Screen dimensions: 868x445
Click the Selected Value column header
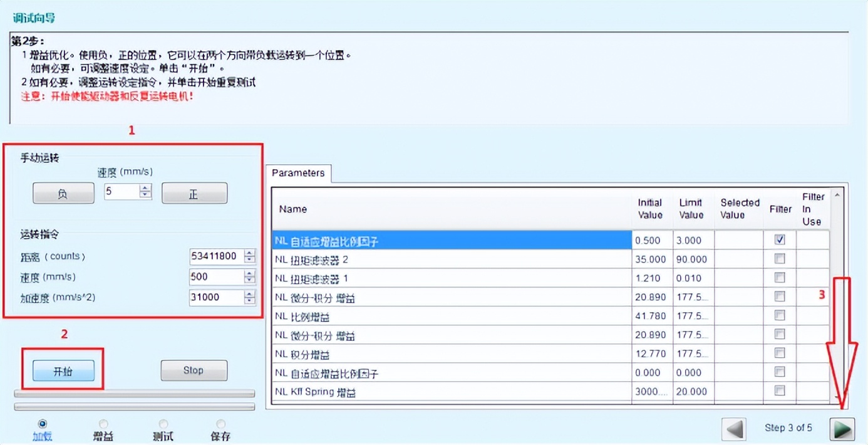coord(740,209)
